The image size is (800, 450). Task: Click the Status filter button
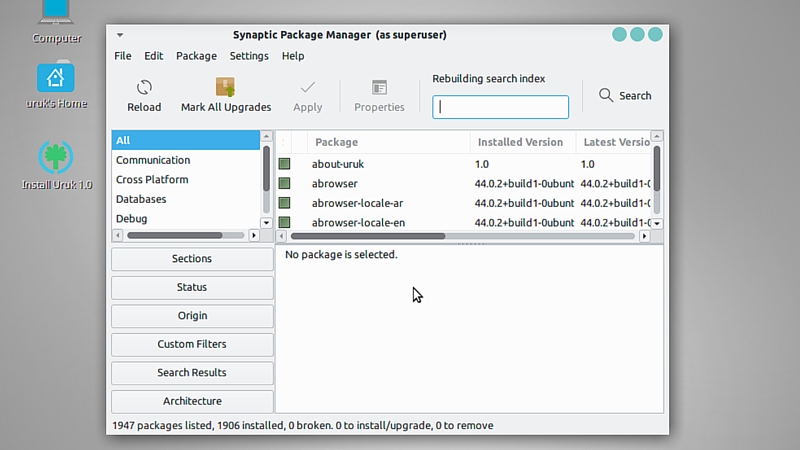click(x=192, y=287)
